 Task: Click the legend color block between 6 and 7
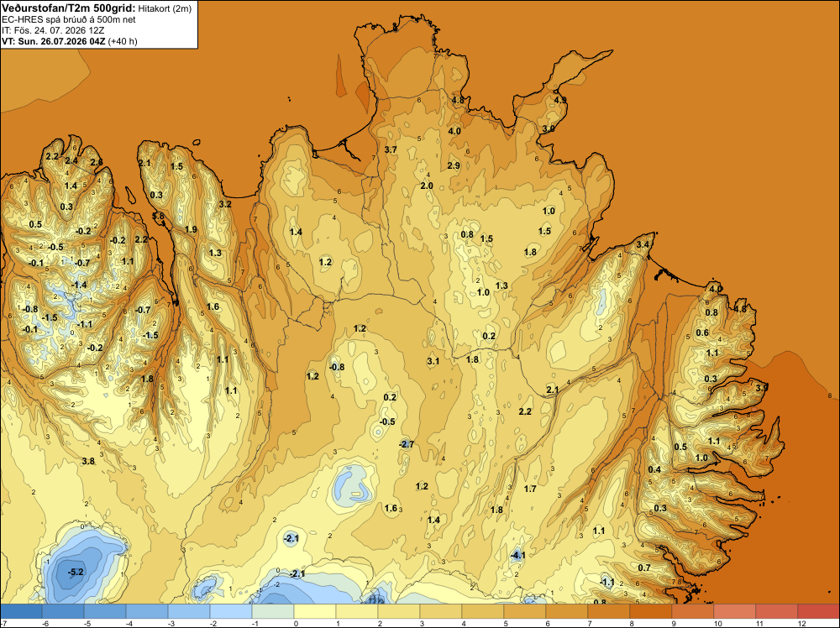(x=567, y=611)
